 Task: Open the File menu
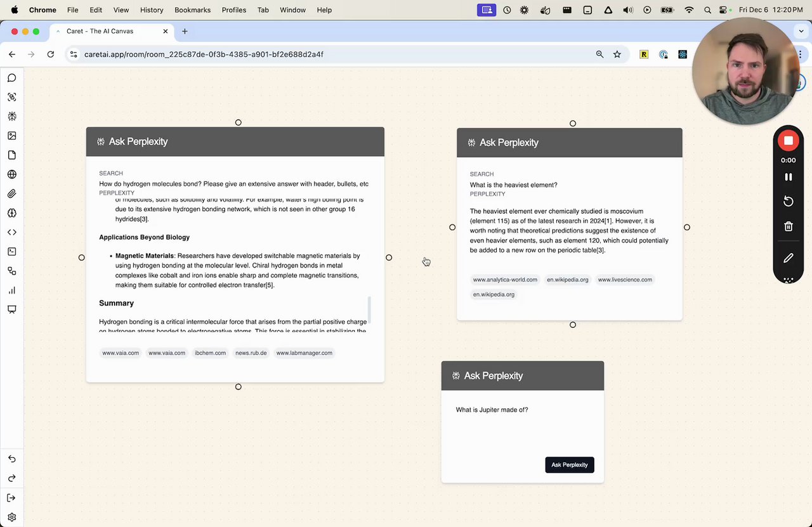tap(72, 10)
